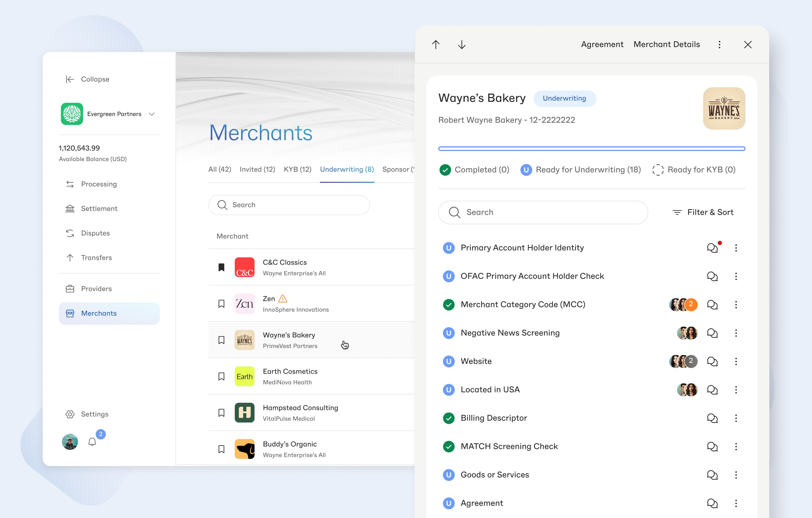Open kebab menu for OFAC Primary Account Holder Check
The height and width of the screenshot is (518, 812).
[x=736, y=276]
